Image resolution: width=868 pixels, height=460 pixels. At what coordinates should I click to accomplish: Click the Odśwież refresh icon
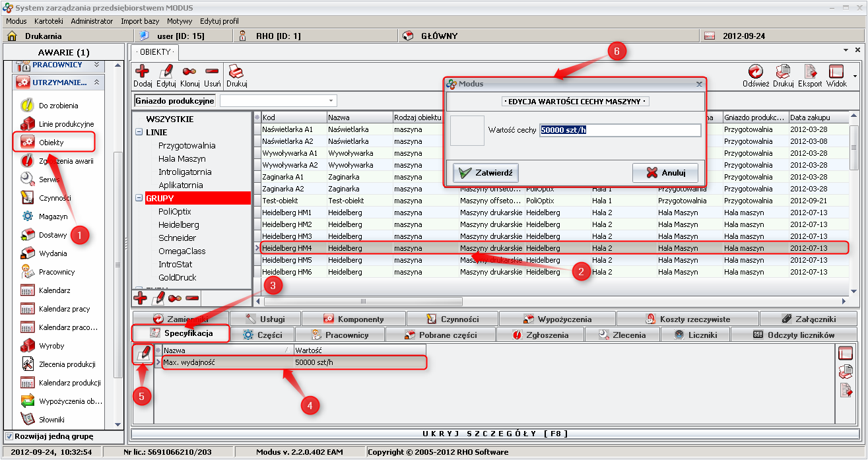755,71
